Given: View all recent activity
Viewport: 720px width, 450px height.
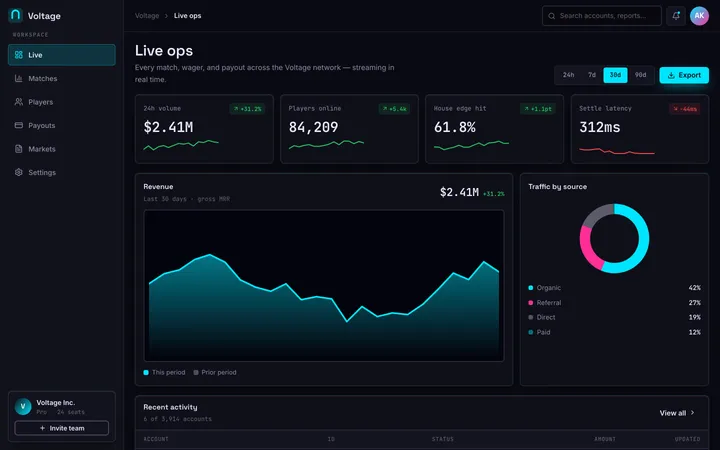Looking at the screenshot, I should click(x=677, y=413).
